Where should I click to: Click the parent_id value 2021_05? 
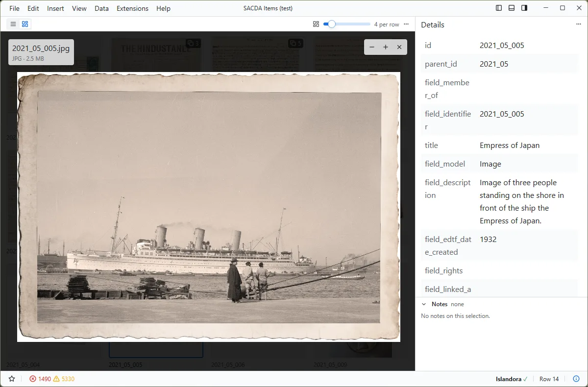tap(494, 64)
